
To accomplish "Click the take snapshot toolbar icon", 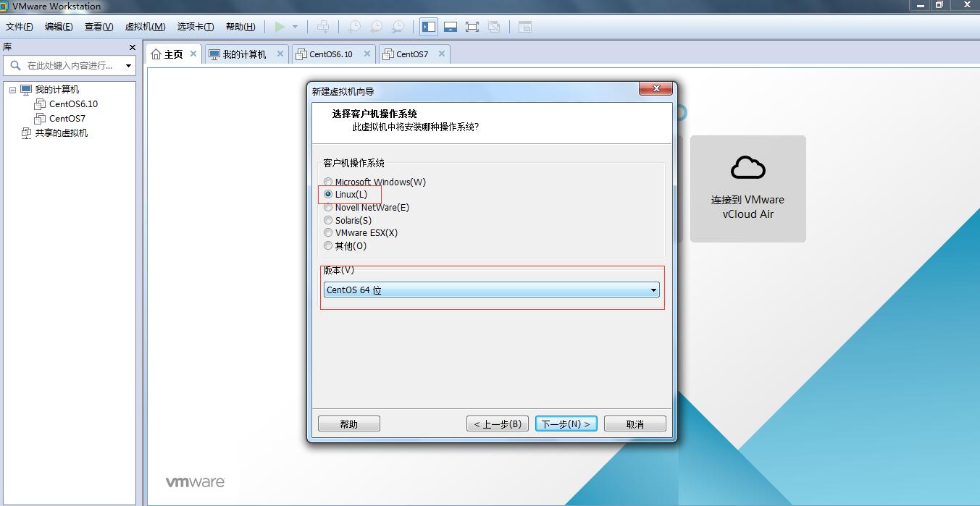I will pyautogui.click(x=354, y=27).
